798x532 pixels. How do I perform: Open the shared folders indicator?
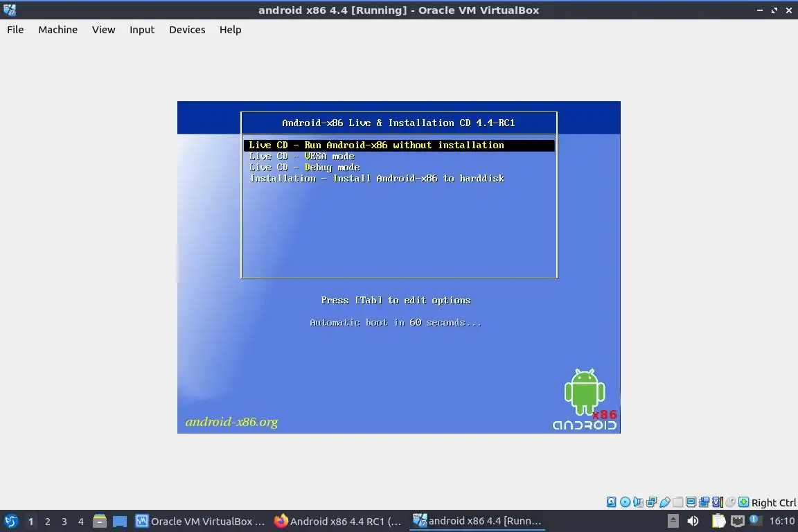678,502
